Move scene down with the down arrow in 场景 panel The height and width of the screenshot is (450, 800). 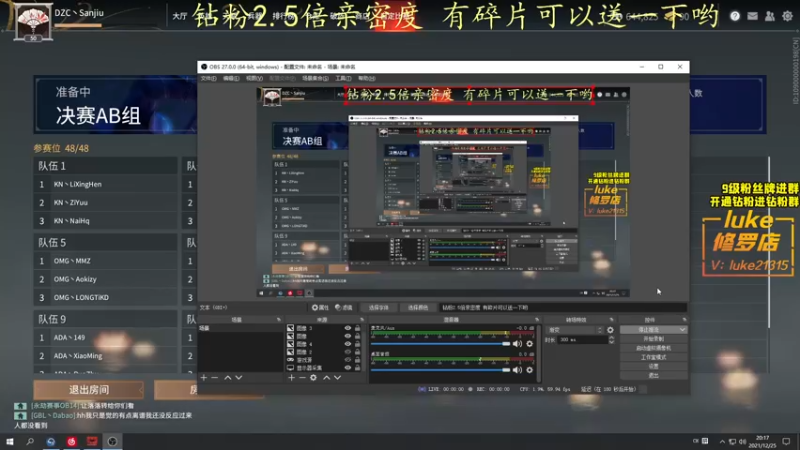click(x=238, y=378)
